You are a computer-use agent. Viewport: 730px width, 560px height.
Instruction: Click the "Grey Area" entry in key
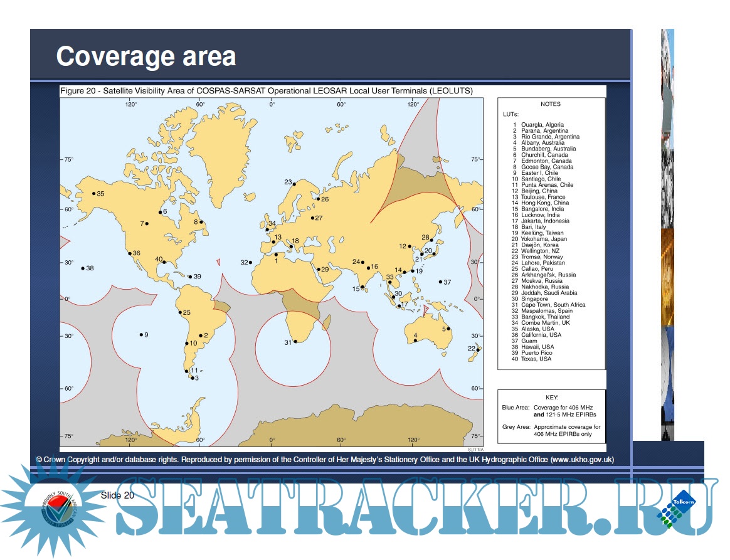516,427
